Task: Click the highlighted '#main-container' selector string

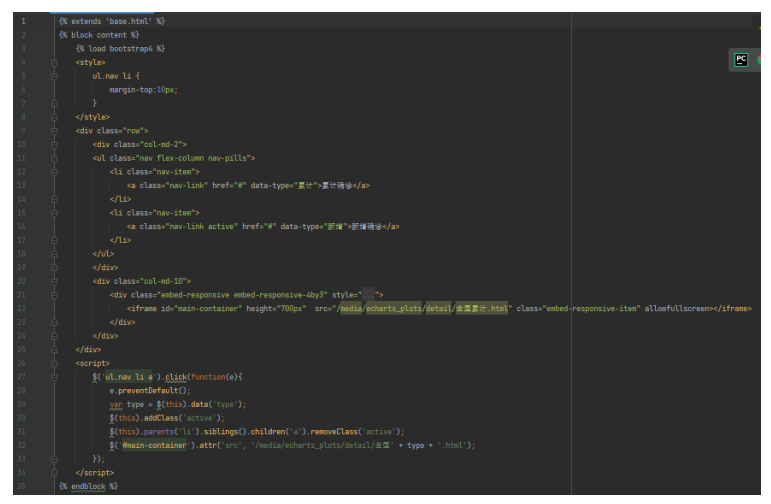Action: click(154, 445)
